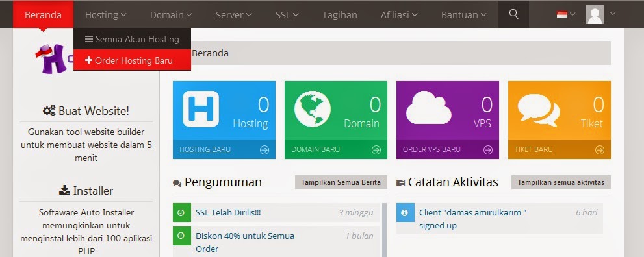644x257 pixels.
Task: Click '1 bulan' timestamp
Action: tap(359, 236)
